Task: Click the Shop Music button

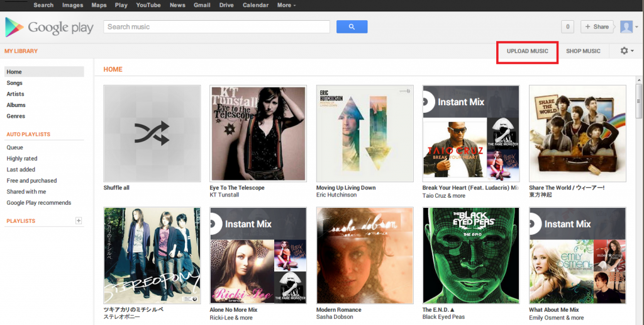Action: click(x=583, y=51)
